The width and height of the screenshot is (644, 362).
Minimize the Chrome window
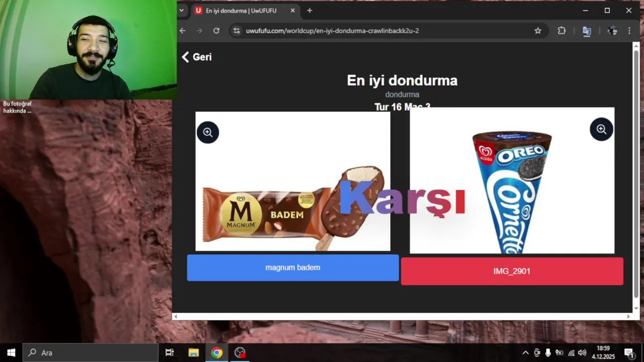[585, 11]
